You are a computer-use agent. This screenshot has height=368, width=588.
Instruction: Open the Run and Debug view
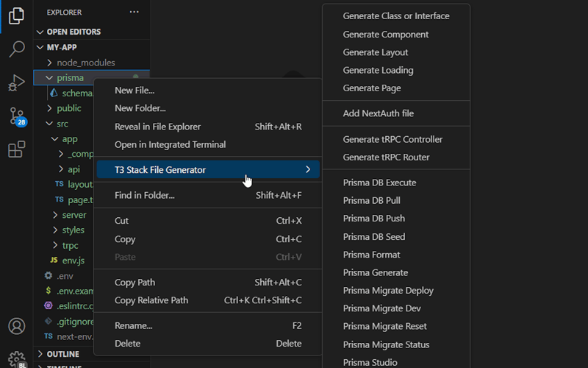(x=16, y=82)
